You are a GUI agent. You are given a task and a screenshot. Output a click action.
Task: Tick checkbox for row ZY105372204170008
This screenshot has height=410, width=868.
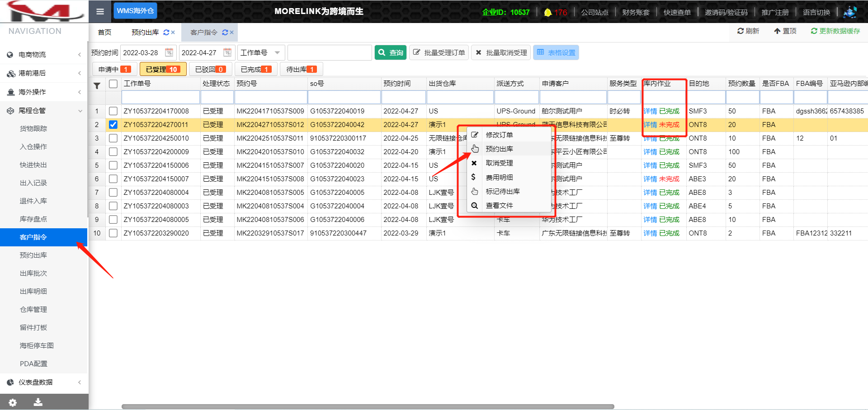click(113, 111)
